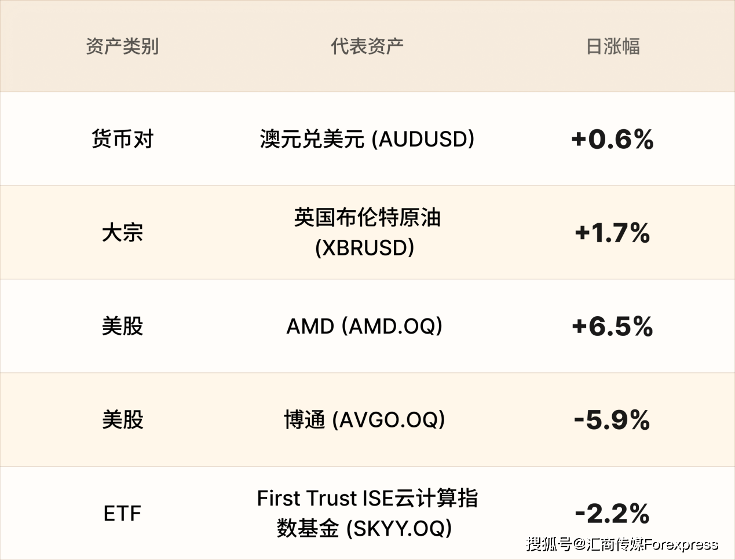This screenshot has width=735, height=560.
Task: Click the +1.7% daily change value
Action: coord(612,233)
